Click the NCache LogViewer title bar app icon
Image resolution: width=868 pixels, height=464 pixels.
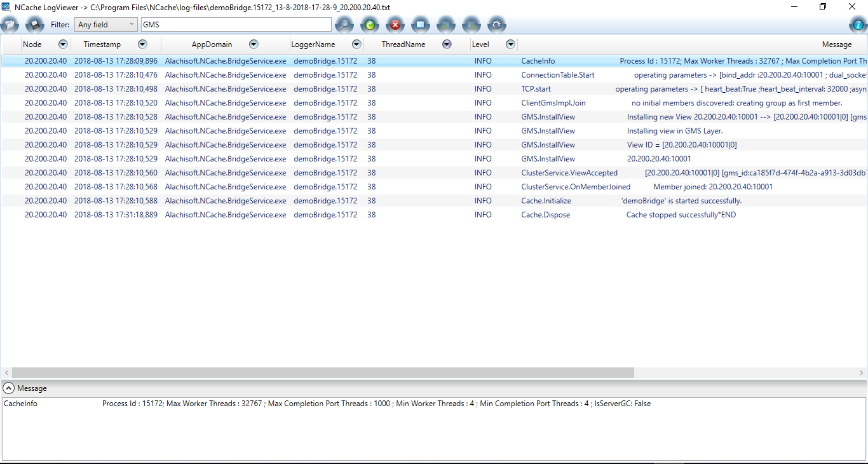coord(6,6)
